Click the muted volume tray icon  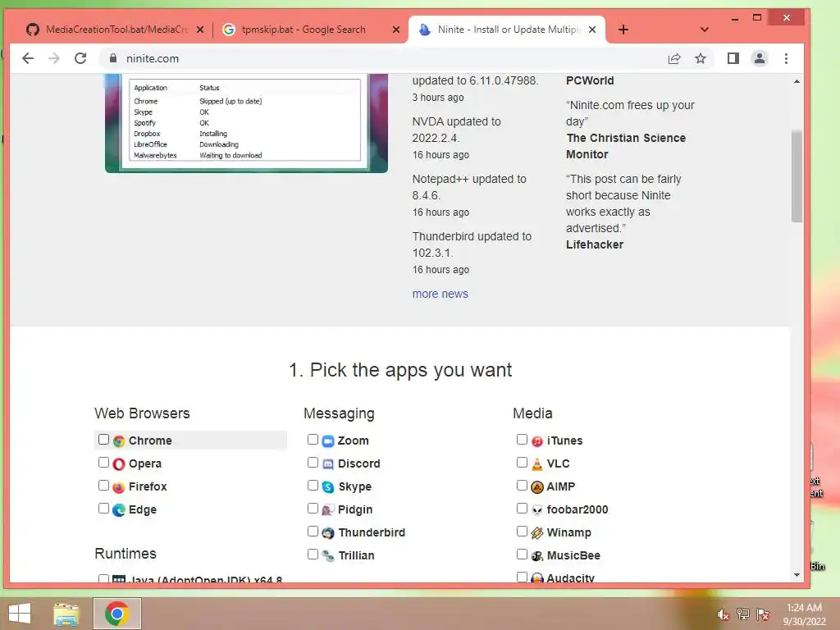[x=723, y=614]
